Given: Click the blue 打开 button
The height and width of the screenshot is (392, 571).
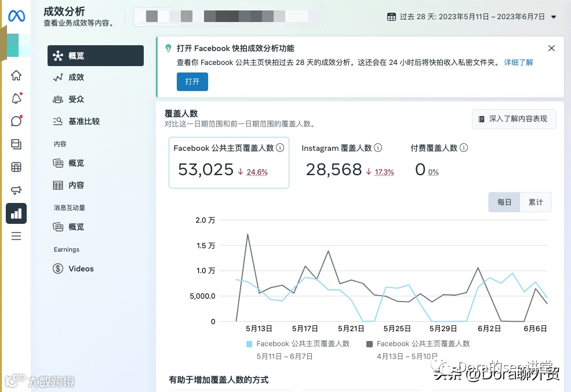Looking at the screenshot, I should pos(192,82).
